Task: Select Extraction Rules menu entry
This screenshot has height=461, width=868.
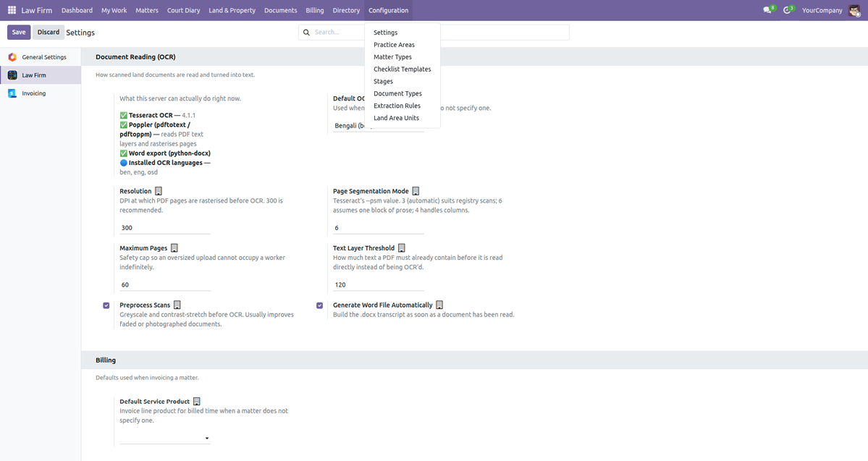Action: click(x=403, y=106)
